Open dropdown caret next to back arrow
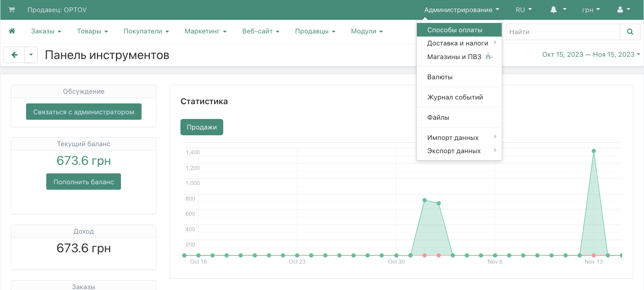Screen dimensions: 644x290 tap(31, 55)
